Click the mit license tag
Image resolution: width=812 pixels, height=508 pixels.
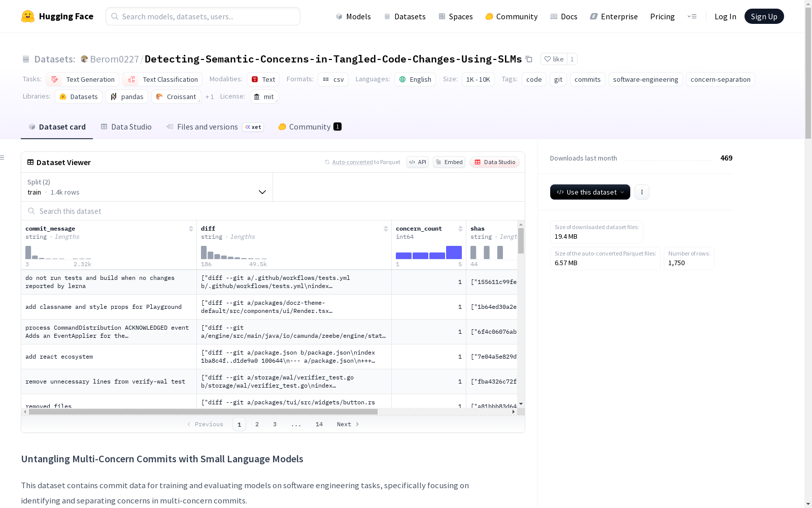[264, 97]
